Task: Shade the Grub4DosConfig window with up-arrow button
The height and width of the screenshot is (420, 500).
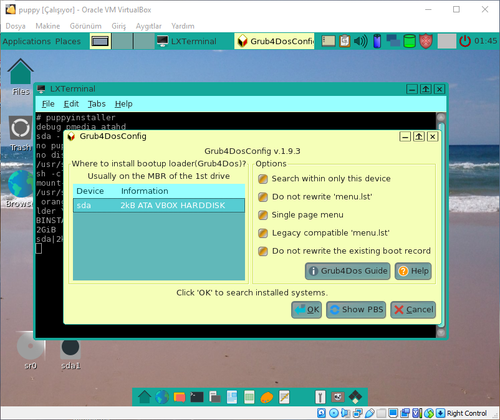Action: tap(419, 136)
